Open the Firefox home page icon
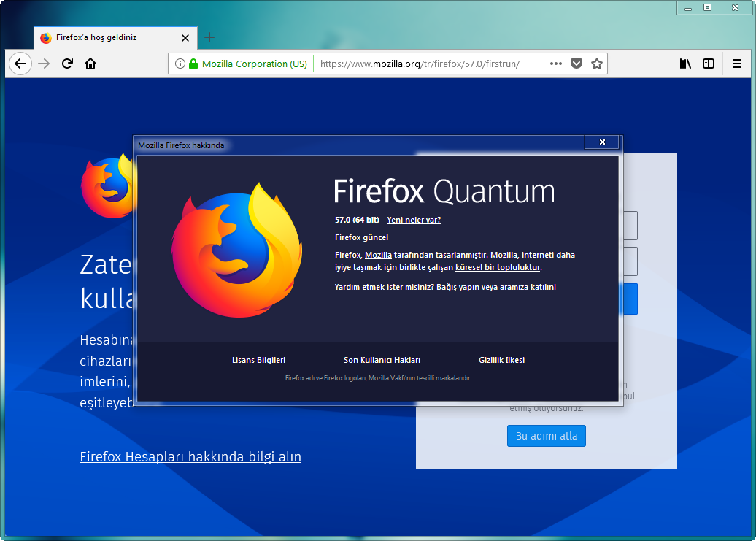Screen dimensions: 756x541 pyautogui.click(x=90, y=64)
